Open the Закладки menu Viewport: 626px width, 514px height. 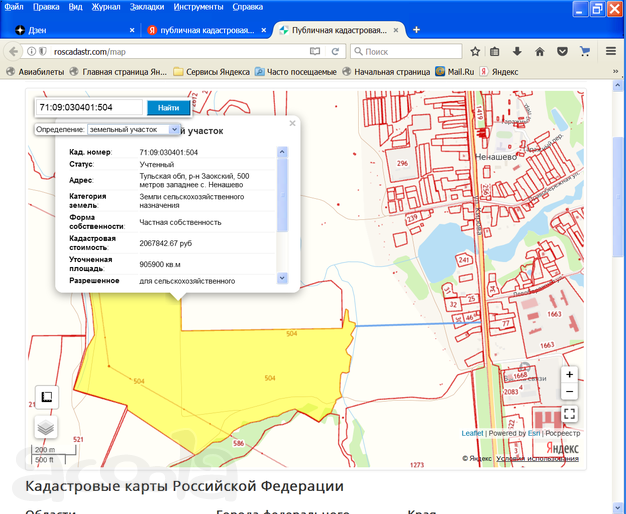147,7
